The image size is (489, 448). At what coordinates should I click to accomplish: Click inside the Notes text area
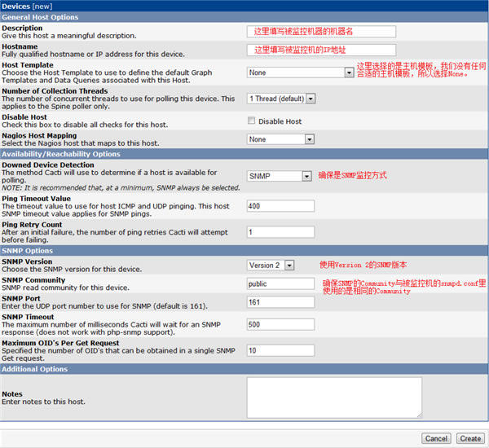[x=334, y=397]
